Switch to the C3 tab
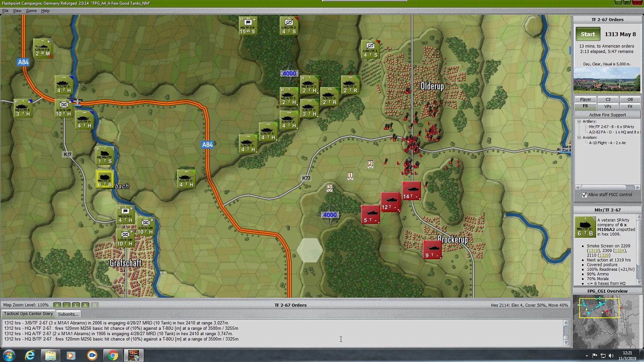 point(608,100)
